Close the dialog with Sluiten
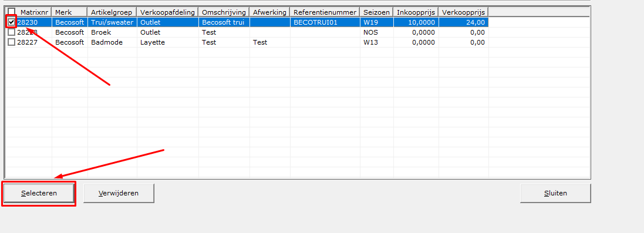644x233 pixels. (555, 193)
